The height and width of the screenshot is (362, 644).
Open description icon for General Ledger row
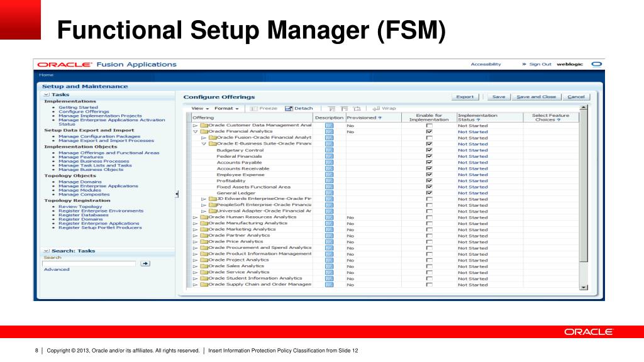[x=329, y=193]
